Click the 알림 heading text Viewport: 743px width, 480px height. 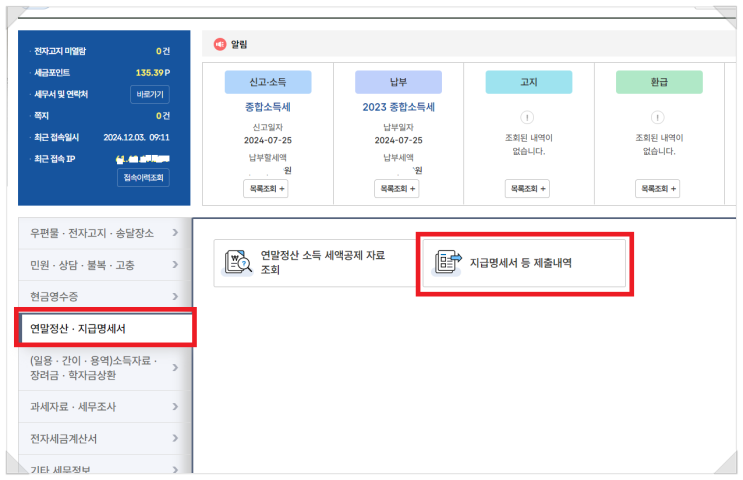click(239, 45)
